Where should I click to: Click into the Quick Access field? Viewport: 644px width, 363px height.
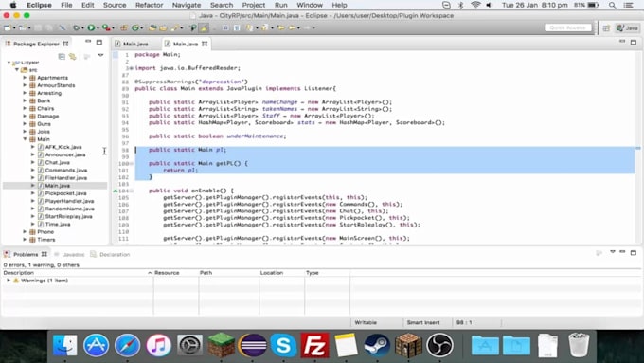568,27
